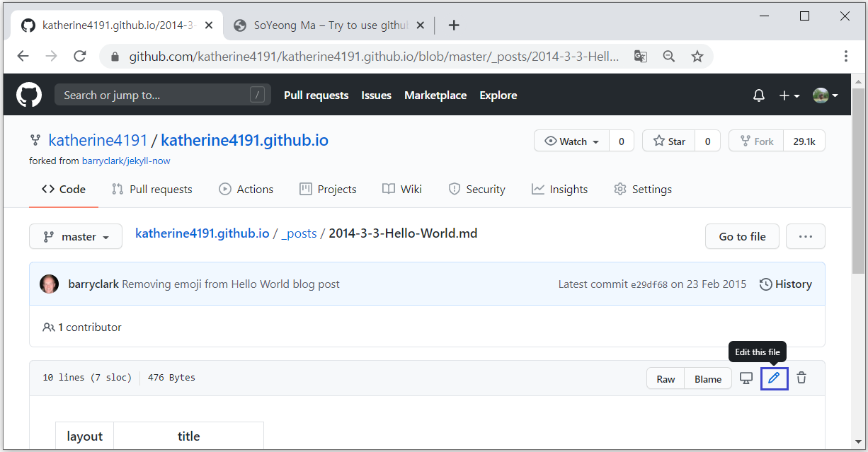Click the star count 0

707,141
